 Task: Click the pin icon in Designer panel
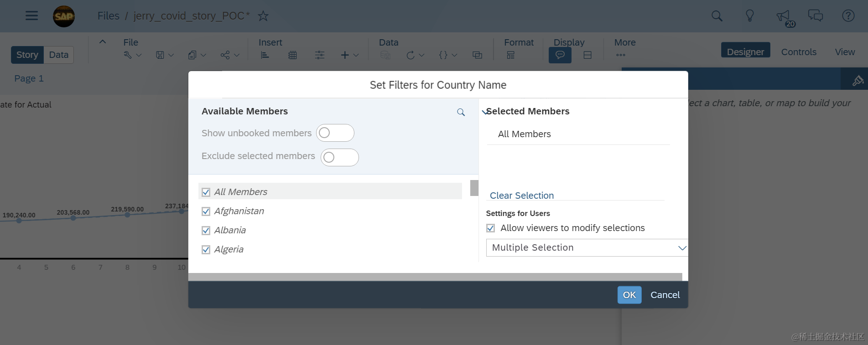(x=858, y=81)
